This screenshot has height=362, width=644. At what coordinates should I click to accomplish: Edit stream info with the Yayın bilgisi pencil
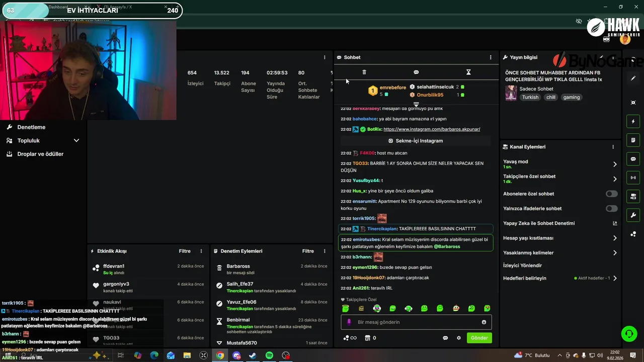(601, 57)
